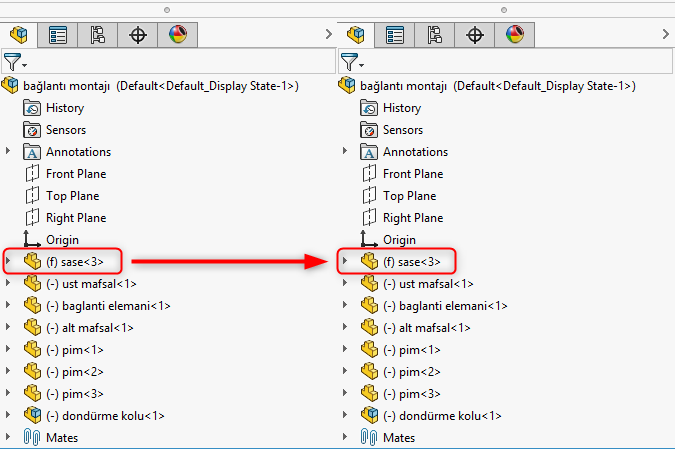This screenshot has width=680, height=449.
Task: Select Right Plane icon in right tree
Action: pyautogui.click(x=369, y=218)
